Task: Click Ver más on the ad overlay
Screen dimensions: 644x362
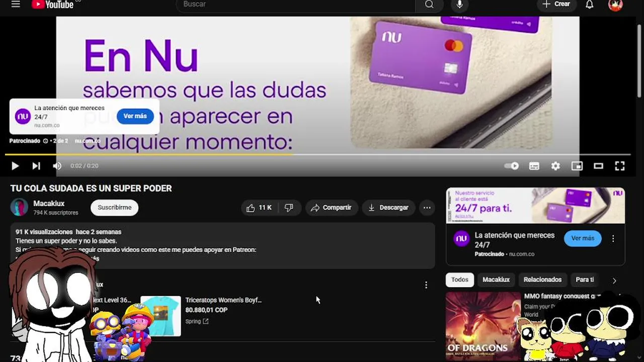Action: (135, 116)
